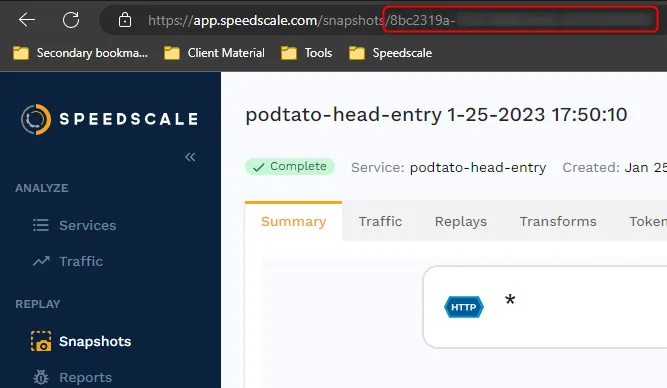The image size is (667, 388).
Task: Open Snapshots in the sidebar
Action: pos(95,341)
